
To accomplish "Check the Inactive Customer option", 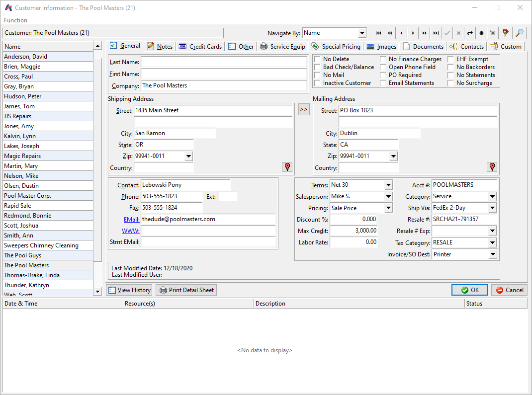I will (x=317, y=83).
